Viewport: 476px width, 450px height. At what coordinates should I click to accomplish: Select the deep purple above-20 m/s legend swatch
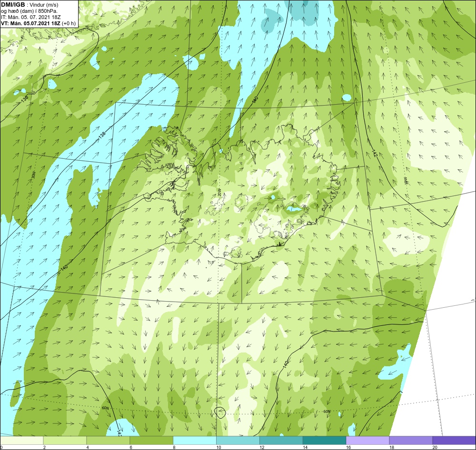click(x=454, y=440)
